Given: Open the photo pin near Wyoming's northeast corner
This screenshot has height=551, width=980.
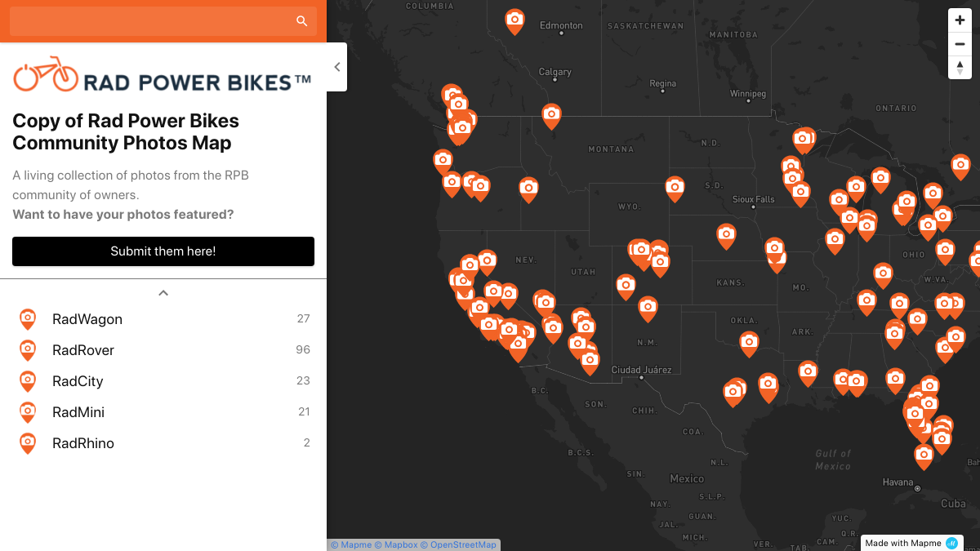Looking at the screenshot, I should [x=675, y=188].
